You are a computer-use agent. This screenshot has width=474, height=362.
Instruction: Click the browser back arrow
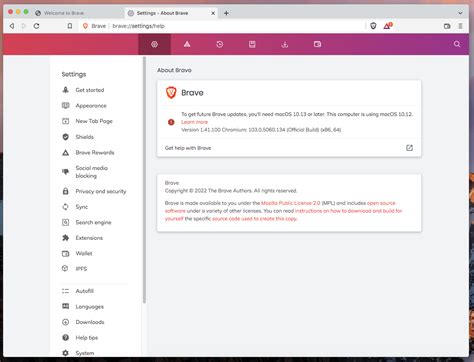(x=12, y=26)
